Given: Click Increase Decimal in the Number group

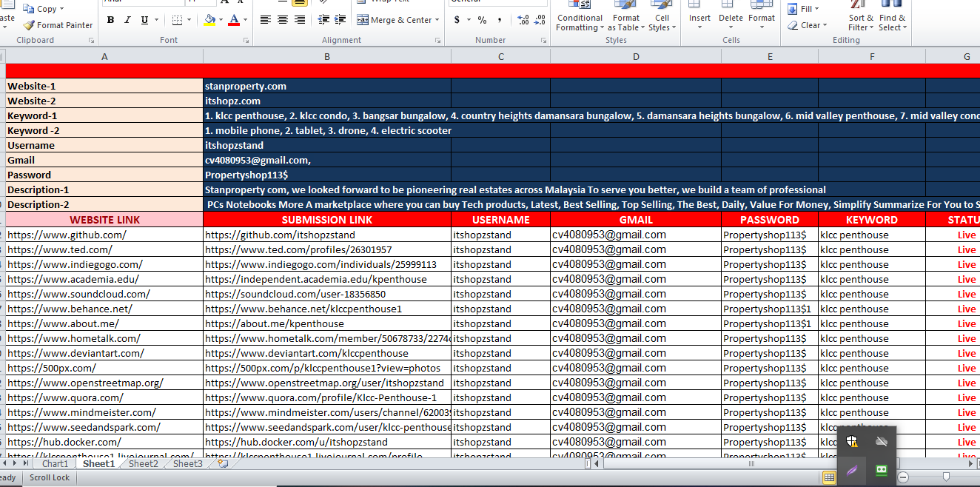Looking at the screenshot, I should click(x=523, y=20).
